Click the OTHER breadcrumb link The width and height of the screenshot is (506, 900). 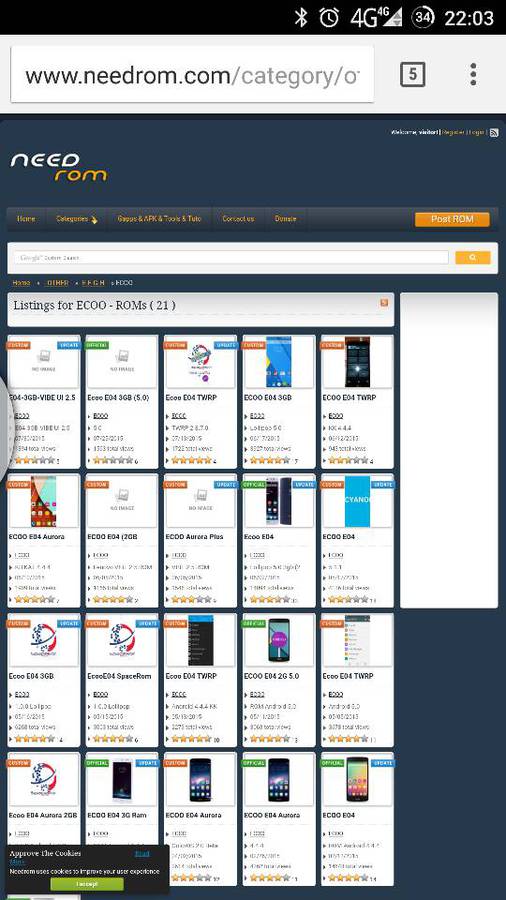click(57, 283)
